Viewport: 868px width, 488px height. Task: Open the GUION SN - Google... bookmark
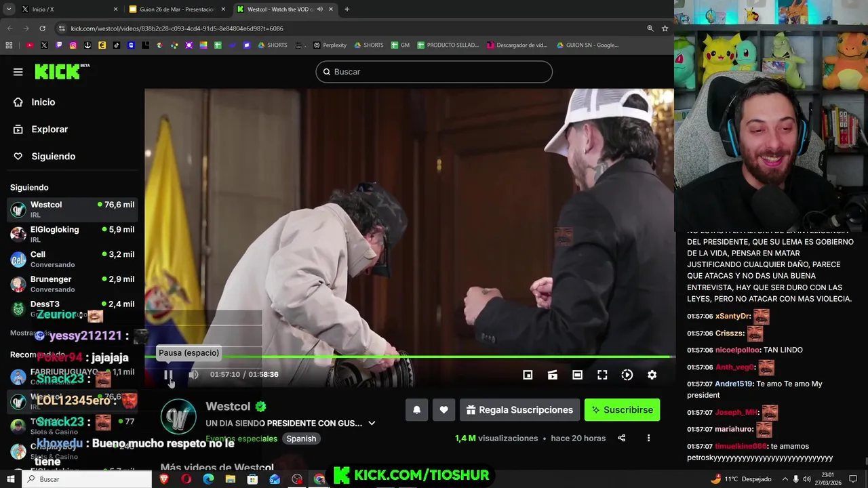(587, 45)
